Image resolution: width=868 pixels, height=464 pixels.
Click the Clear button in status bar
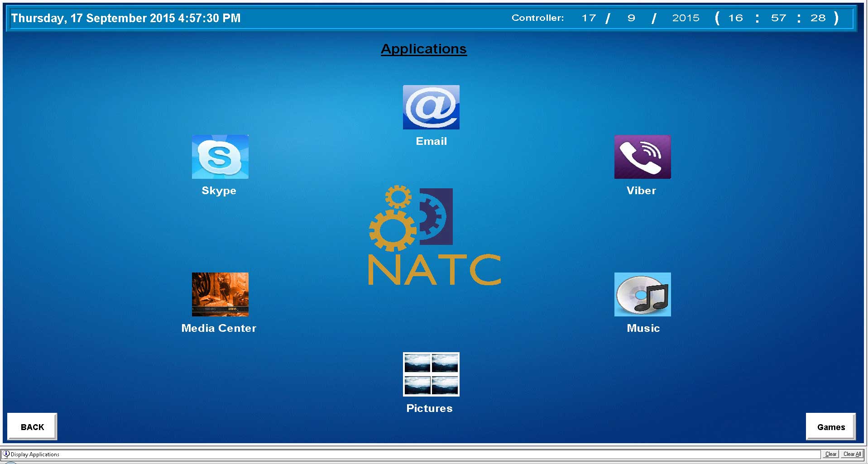[830, 454]
